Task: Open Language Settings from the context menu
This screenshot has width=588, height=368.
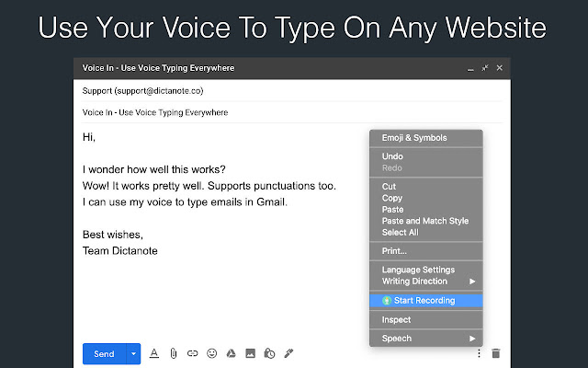Action: click(418, 270)
